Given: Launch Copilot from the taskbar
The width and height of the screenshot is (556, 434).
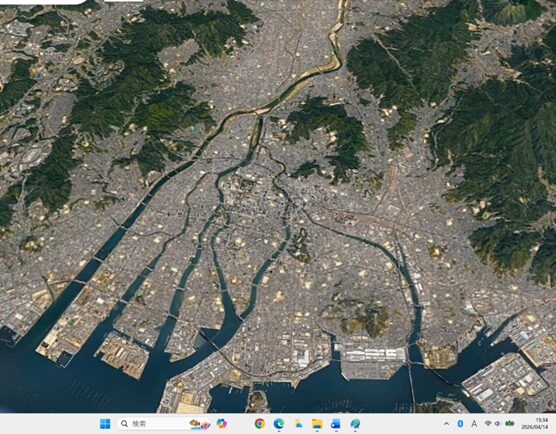Looking at the screenshot, I should (222, 423).
